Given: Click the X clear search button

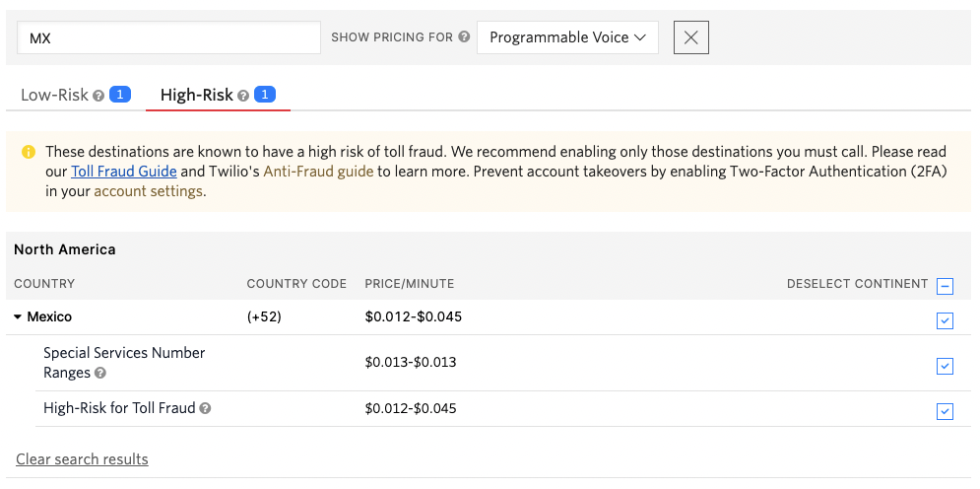Looking at the screenshot, I should click(691, 37).
